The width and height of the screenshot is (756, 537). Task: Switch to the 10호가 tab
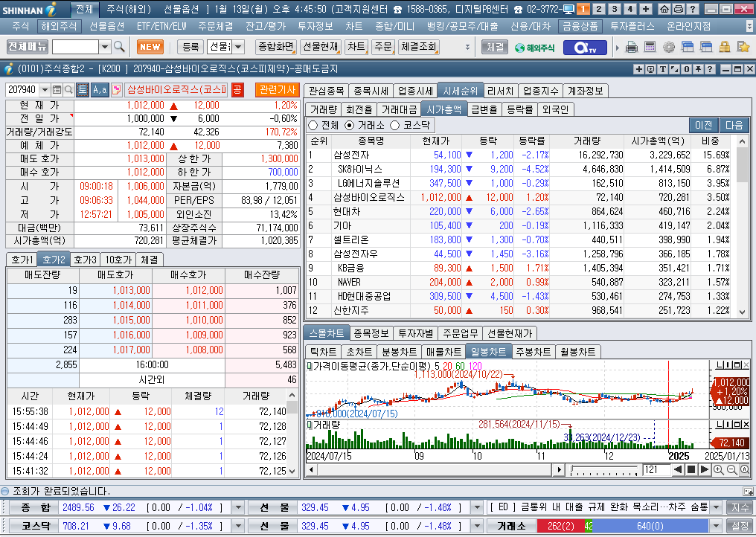click(x=118, y=260)
